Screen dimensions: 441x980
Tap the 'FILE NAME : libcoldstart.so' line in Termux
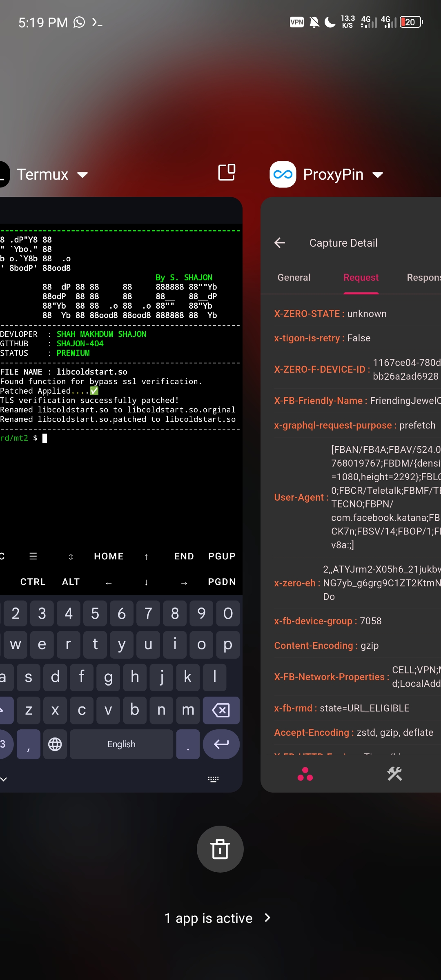[x=64, y=372]
